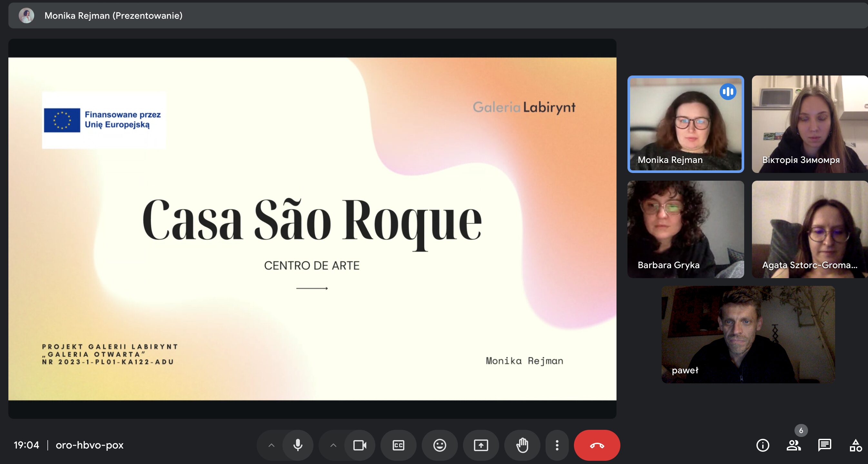The width and height of the screenshot is (868, 464).
Task: Toggle closed captions
Action: [398, 445]
